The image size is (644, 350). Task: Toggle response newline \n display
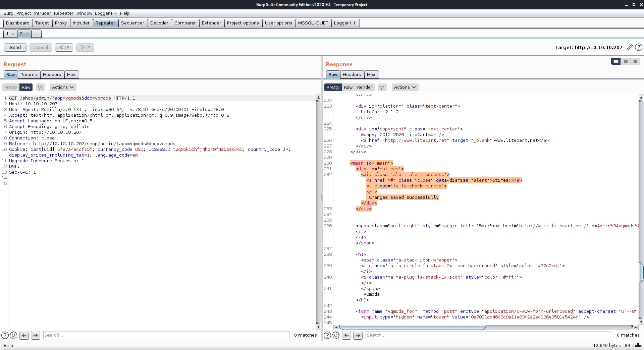(x=382, y=87)
